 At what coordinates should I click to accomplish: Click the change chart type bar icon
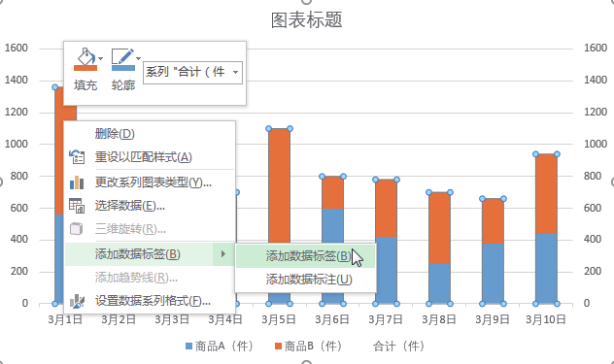pos(77,182)
